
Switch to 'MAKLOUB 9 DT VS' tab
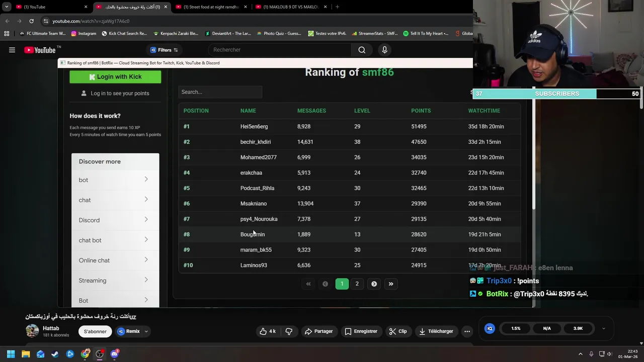coord(291,7)
